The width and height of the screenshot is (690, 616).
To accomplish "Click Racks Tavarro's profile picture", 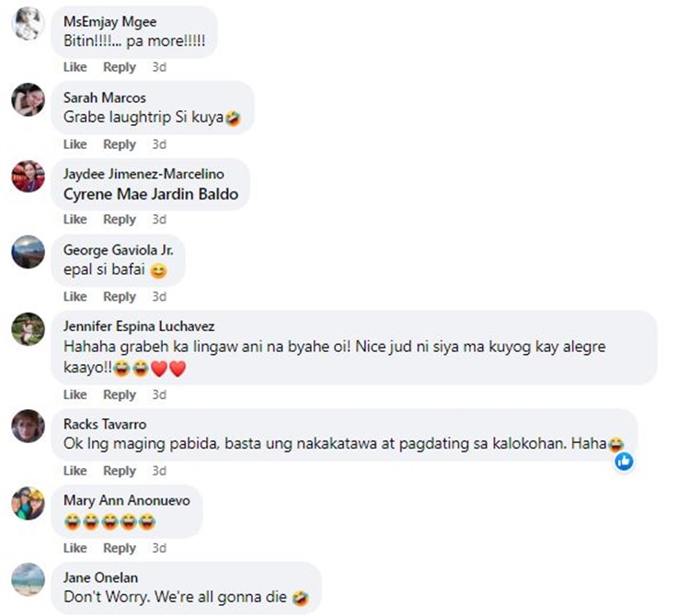I will [28, 426].
